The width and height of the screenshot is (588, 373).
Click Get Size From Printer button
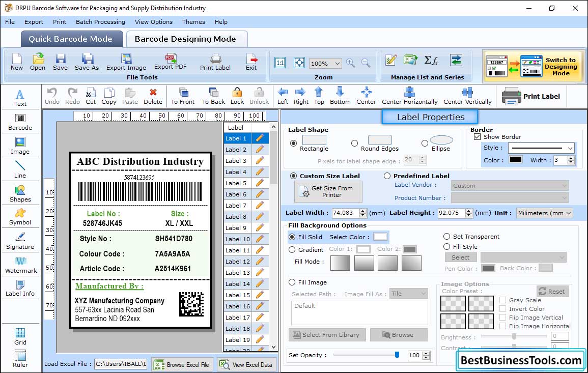coord(328,191)
